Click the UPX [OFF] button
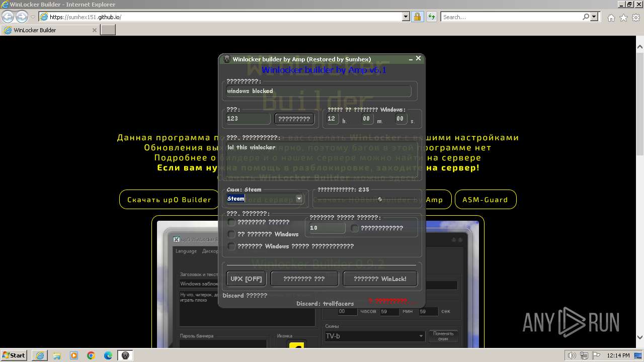The height and width of the screenshot is (362, 644). [x=246, y=279]
